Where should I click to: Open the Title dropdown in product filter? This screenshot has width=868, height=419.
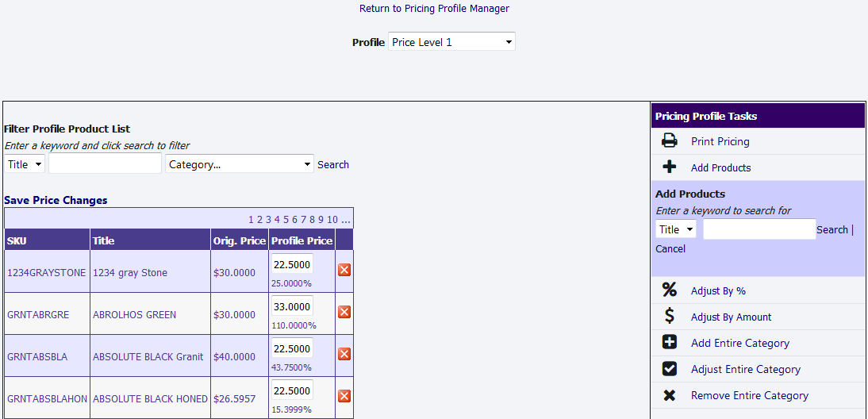(x=25, y=164)
